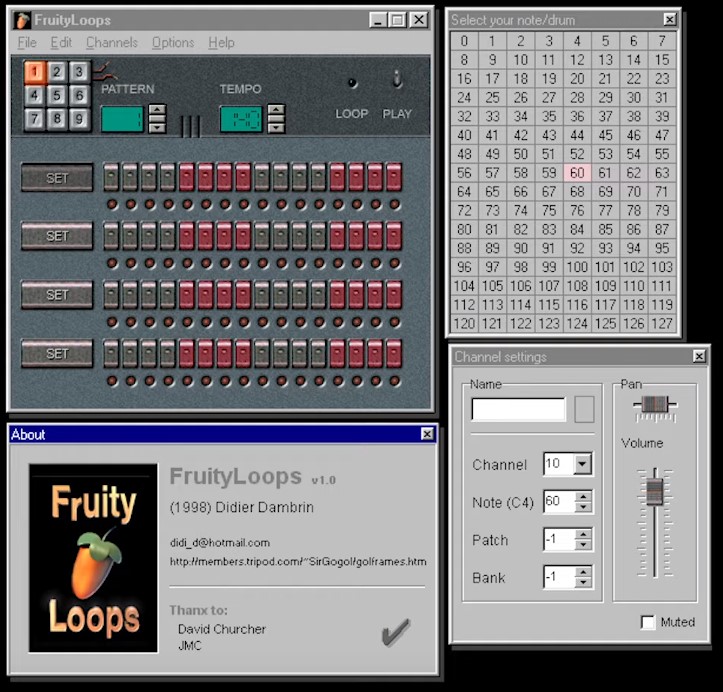Toggle first step of second channel row

(x=111, y=236)
